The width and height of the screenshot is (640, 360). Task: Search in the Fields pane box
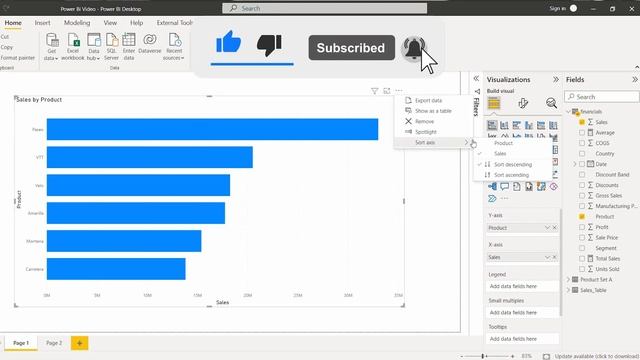602,97
